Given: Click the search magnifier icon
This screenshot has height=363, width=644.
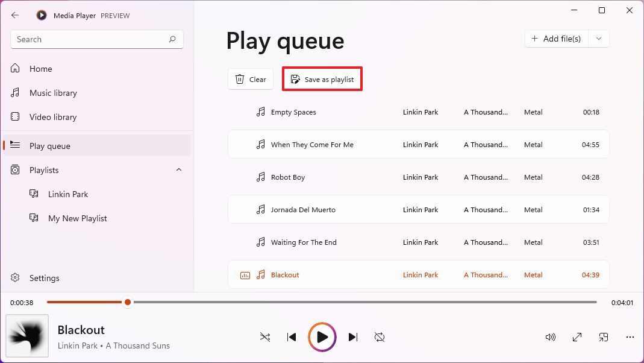Looking at the screenshot, I should 172,39.
